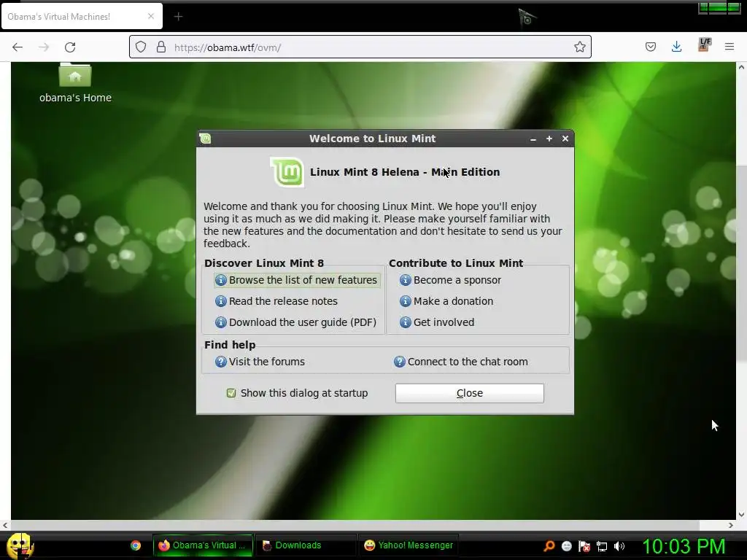
Task: Switch to Yahoo! Messenger taskbar window
Action: 408,545
